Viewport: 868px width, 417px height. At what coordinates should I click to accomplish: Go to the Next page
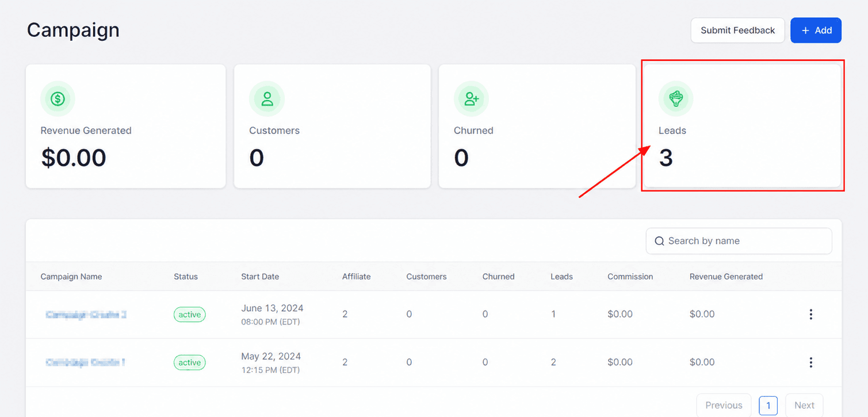804,405
